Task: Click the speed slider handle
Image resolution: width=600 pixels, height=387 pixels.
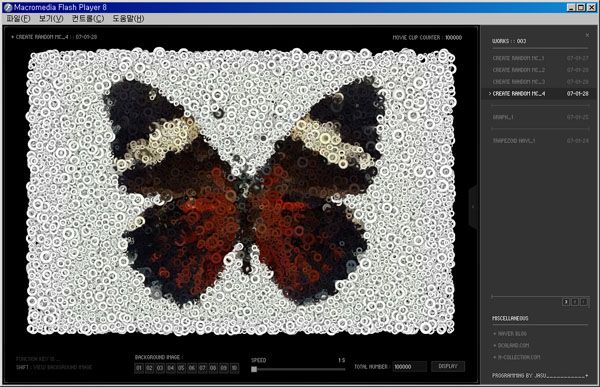Action: [254, 369]
